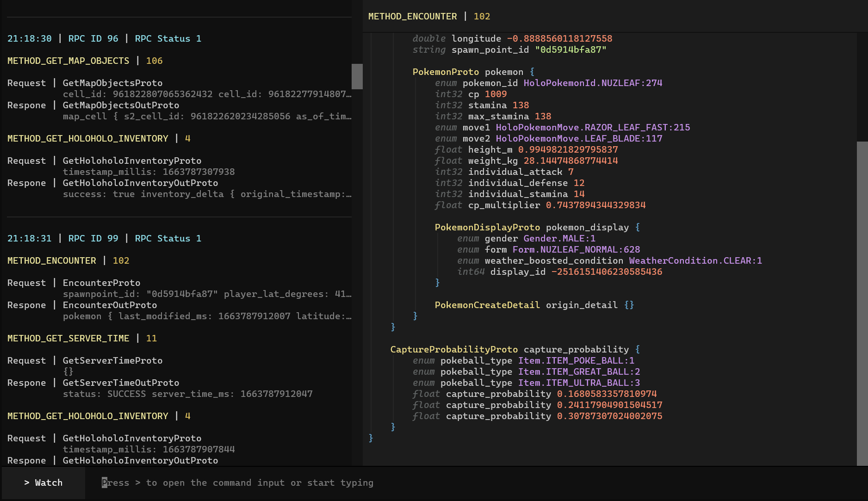Image resolution: width=868 pixels, height=501 pixels.
Task: Click form Form.NUZLEAF_NORMAL:628 value
Action: (577, 249)
